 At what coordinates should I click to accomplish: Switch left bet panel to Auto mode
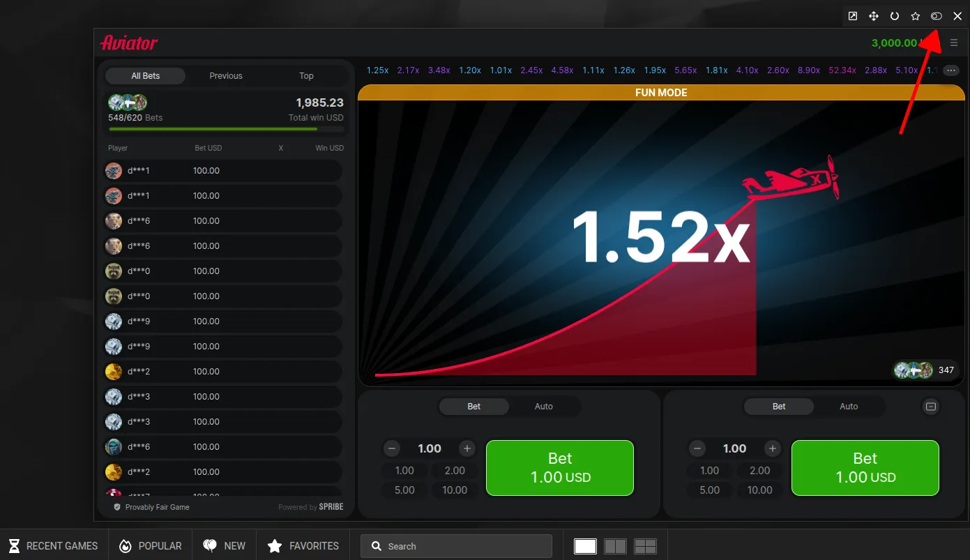(543, 407)
